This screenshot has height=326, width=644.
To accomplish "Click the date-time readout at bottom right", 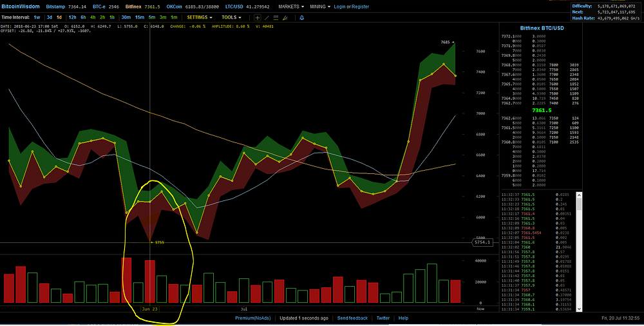I will [621, 318].
